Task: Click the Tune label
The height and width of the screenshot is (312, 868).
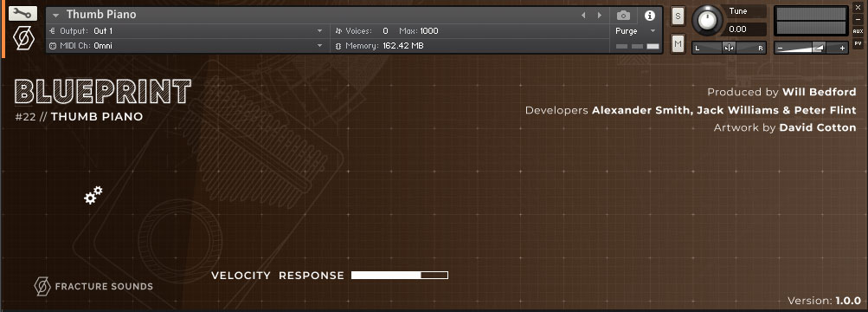Action: (x=738, y=11)
